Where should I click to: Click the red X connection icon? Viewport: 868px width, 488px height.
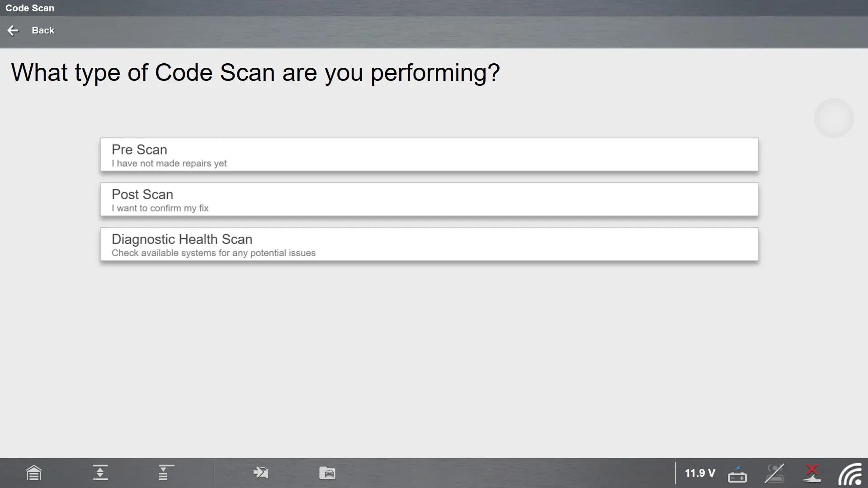coord(812,473)
